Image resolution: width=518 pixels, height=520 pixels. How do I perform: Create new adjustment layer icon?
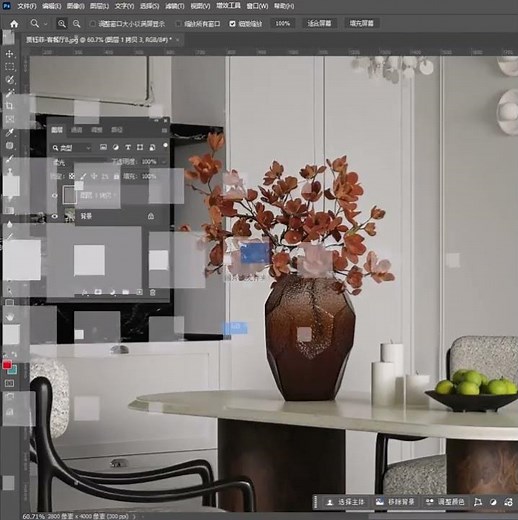[x=112, y=292]
